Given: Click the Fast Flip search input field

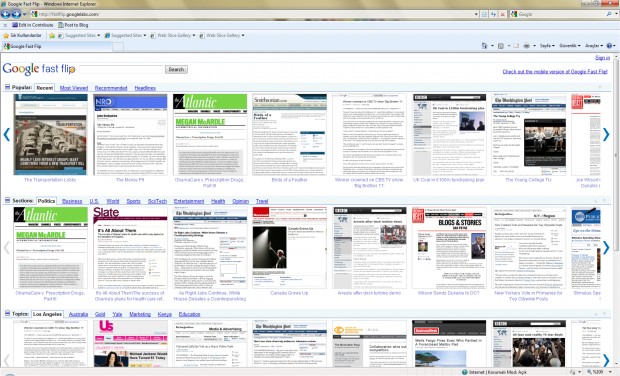Looking at the screenshot, I should 121,70.
